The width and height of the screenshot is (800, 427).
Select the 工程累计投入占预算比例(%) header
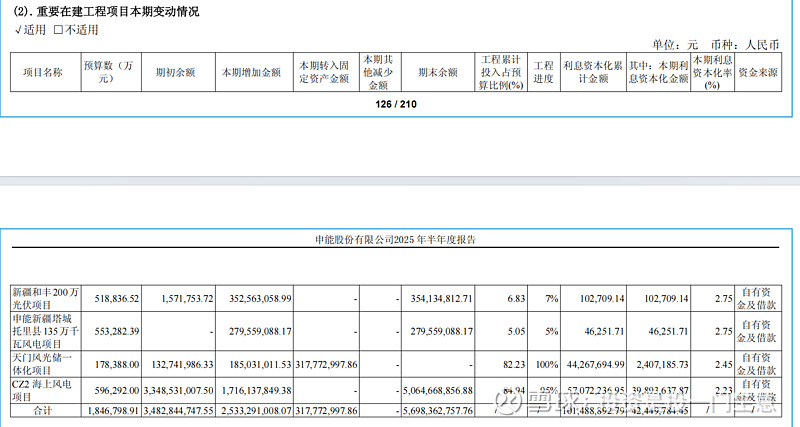501,72
